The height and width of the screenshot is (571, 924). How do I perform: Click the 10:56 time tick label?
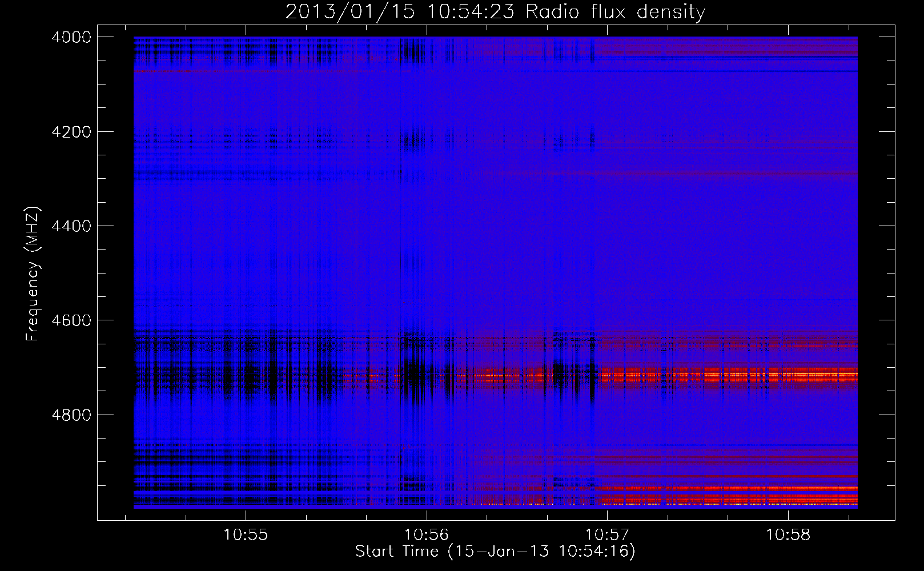click(x=427, y=535)
